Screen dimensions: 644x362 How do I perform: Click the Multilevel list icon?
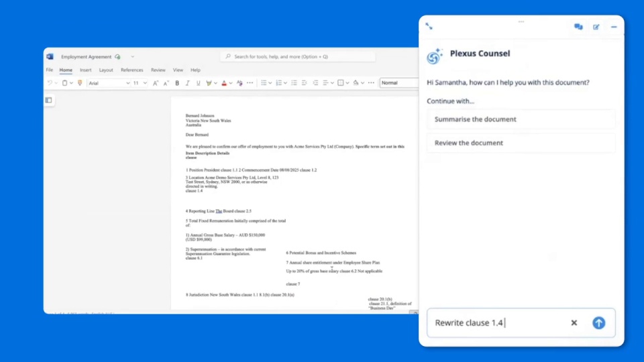click(294, 83)
